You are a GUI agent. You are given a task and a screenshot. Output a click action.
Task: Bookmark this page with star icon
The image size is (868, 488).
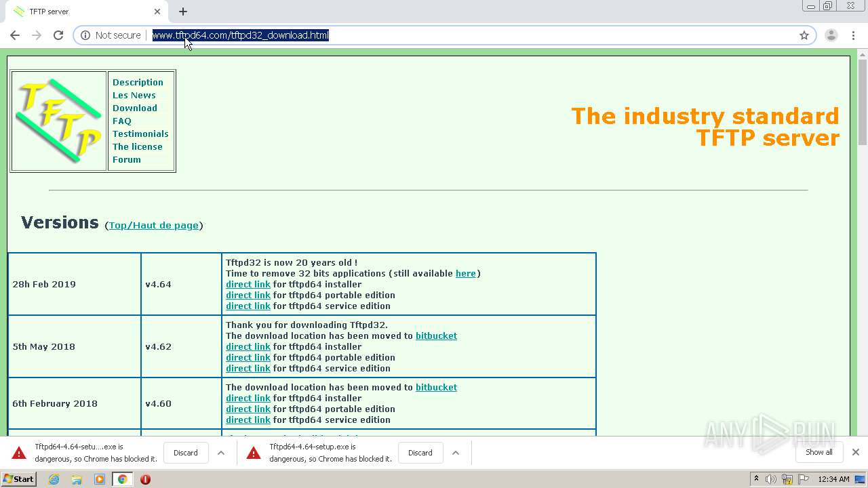click(804, 35)
